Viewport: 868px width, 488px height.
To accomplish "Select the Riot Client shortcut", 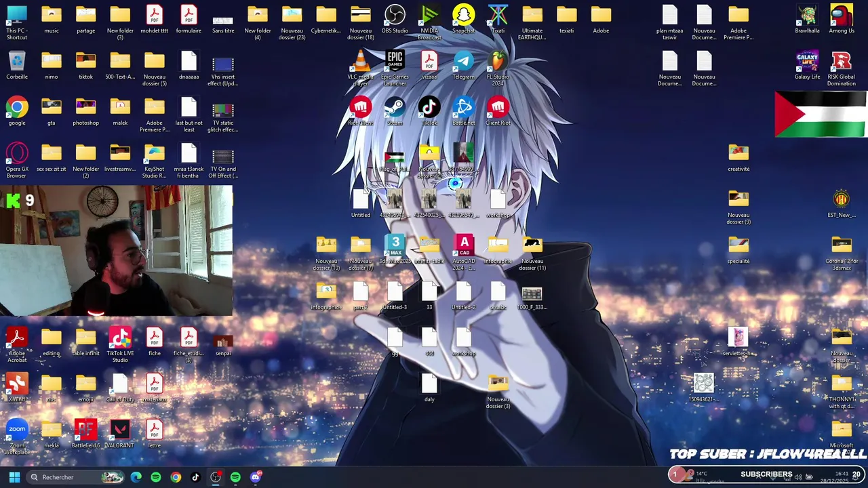I will (x=360, y=111).
